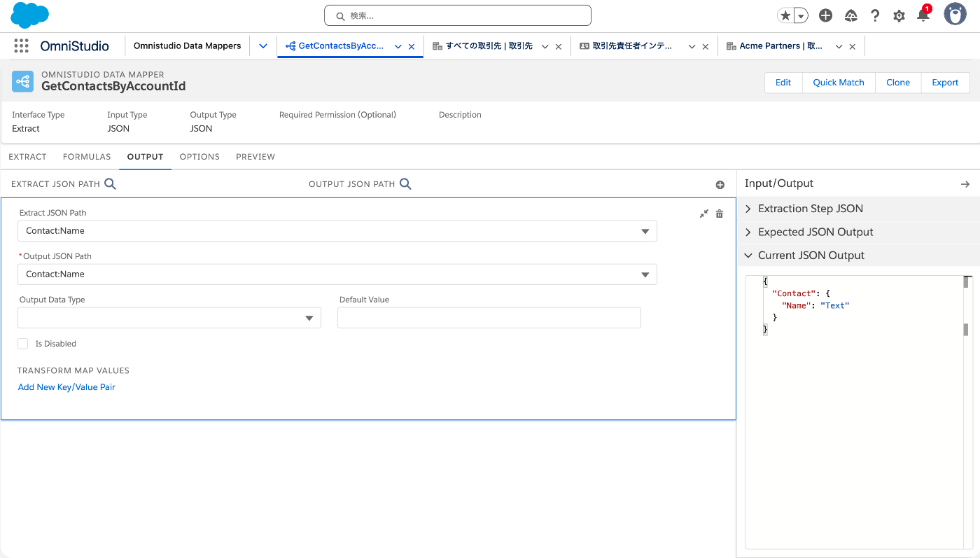Collapse the Input/Output panel arrow

(965, 184)
